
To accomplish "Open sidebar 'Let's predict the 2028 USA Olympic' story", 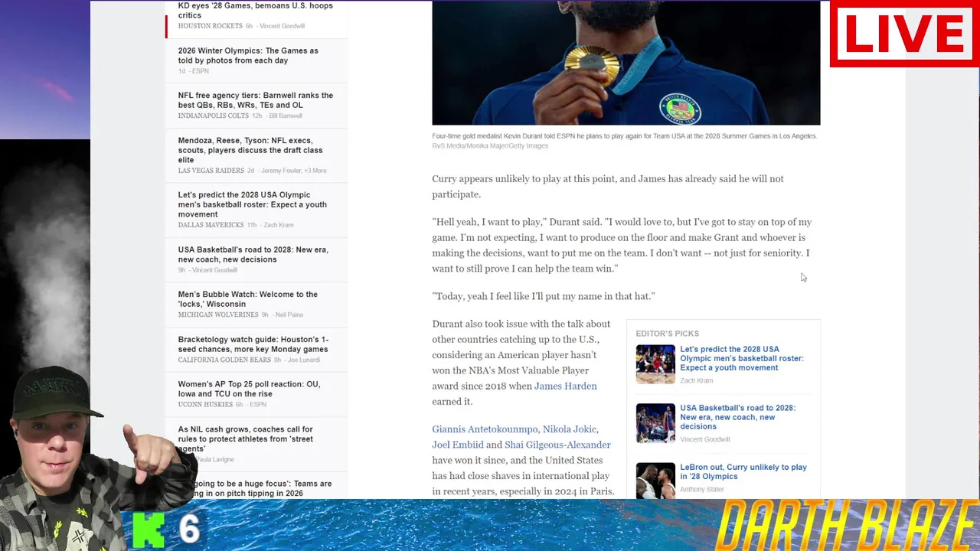I will tap(252, 204).
